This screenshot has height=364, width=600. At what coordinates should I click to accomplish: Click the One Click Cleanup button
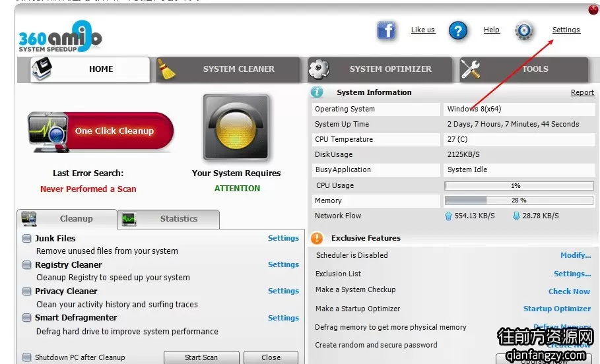100,131
